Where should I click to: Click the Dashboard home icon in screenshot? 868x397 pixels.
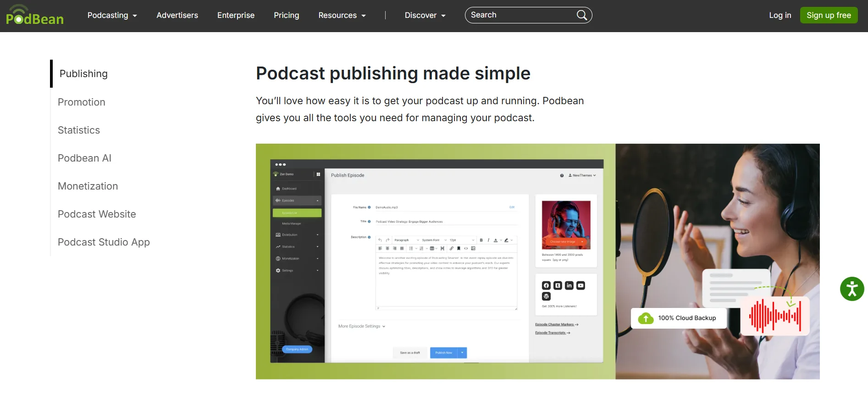click(x=278, y=189)
